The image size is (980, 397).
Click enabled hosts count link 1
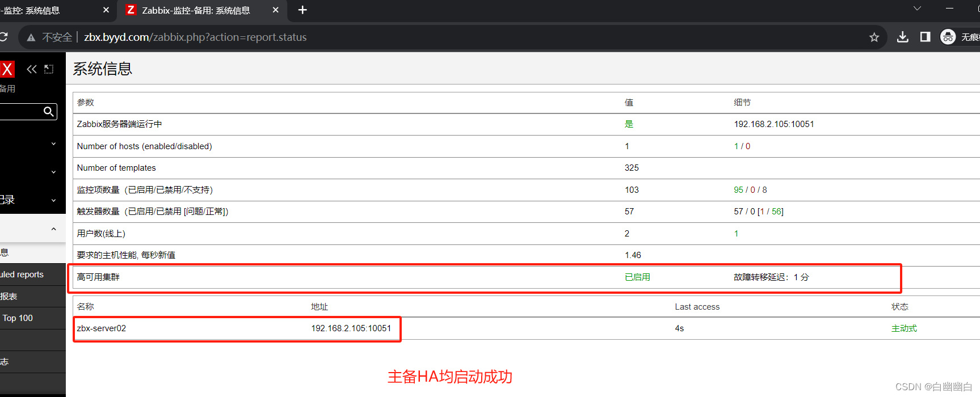pos(736,146)
